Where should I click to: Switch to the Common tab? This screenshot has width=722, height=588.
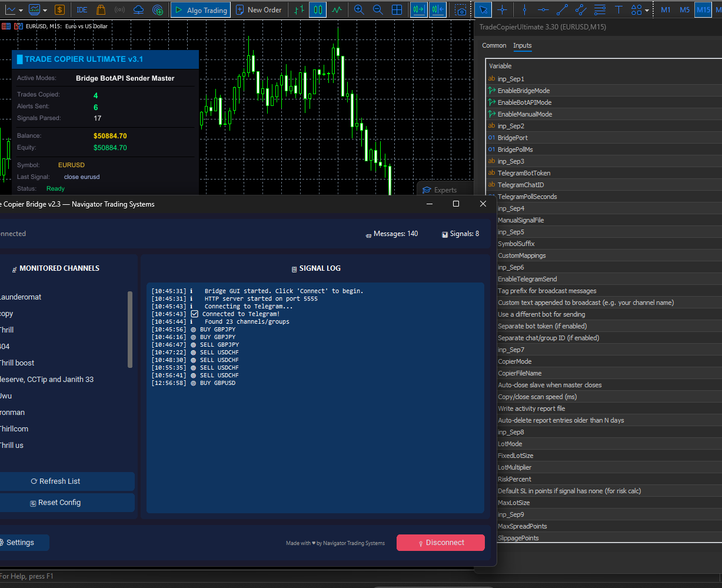[494, 45]
